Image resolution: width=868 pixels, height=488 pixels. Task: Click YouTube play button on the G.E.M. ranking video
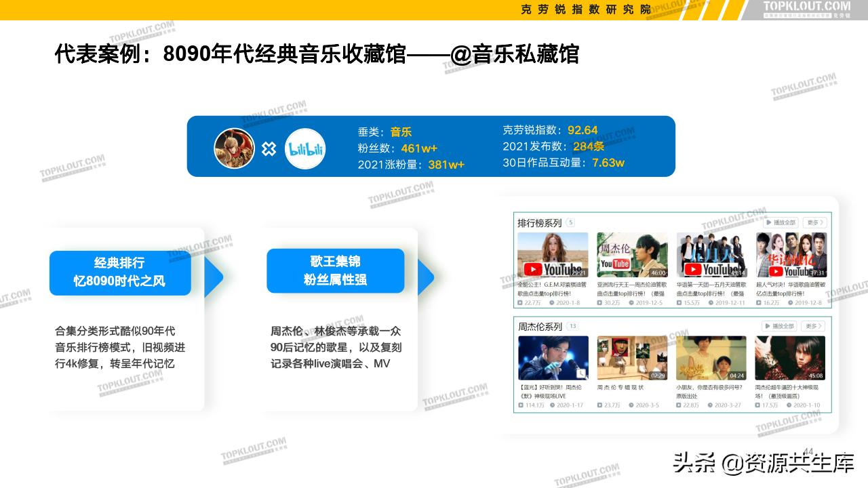(x=533, y=268)
